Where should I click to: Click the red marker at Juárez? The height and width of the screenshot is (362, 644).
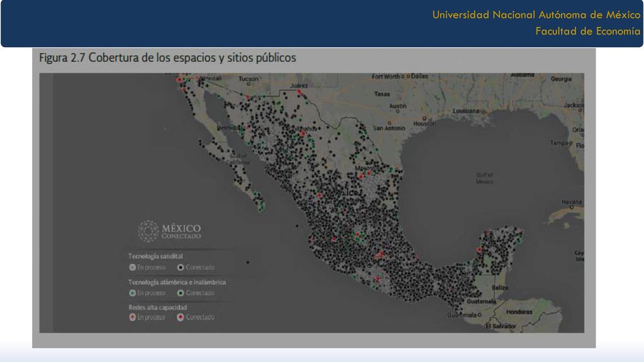[299, 92]
